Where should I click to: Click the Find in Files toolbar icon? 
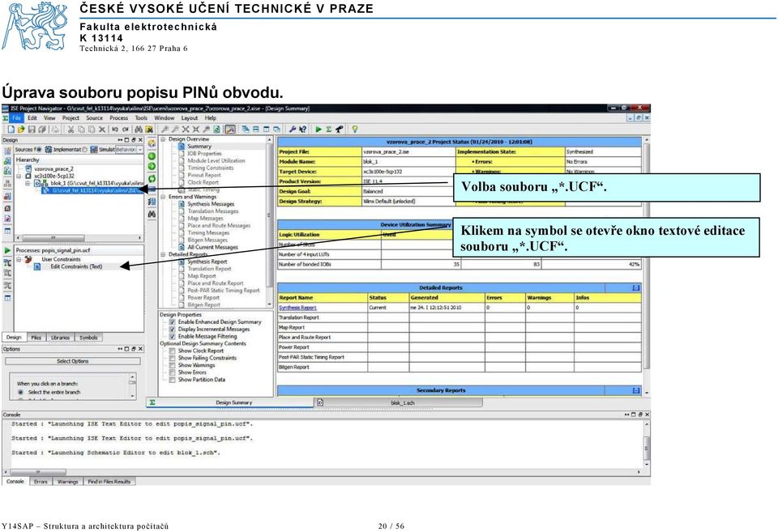pyautogui.click(x=149, y=130)
